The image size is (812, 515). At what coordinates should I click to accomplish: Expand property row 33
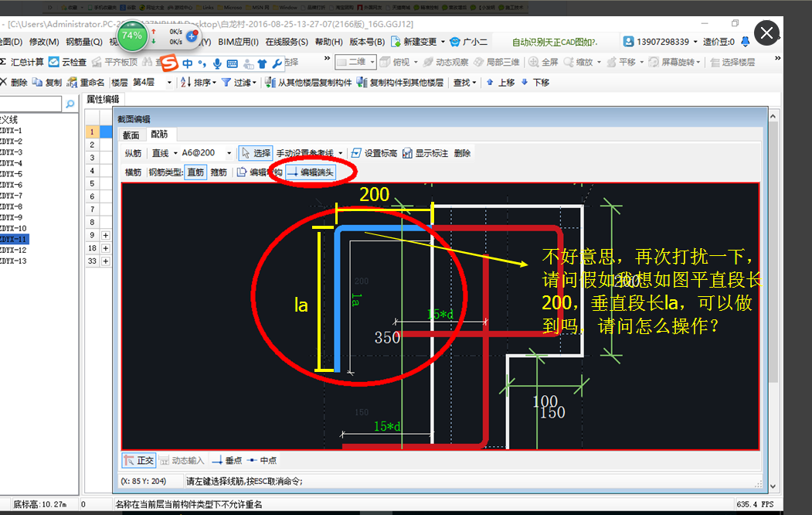[x=106, y=261]
